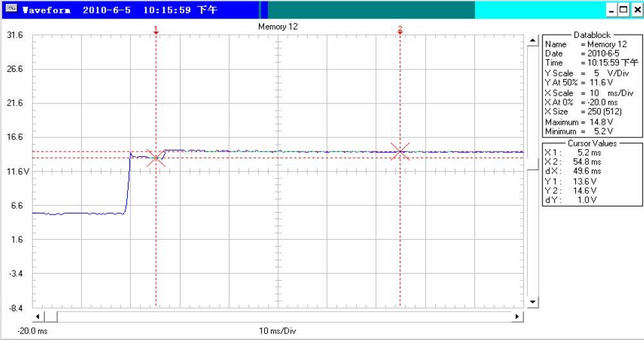
Task: Maximize the Waveform window
Action: point(622,10)
